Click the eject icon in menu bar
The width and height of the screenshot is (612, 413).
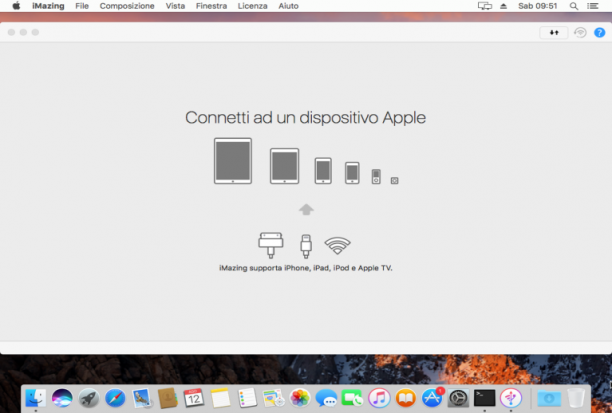503,6
